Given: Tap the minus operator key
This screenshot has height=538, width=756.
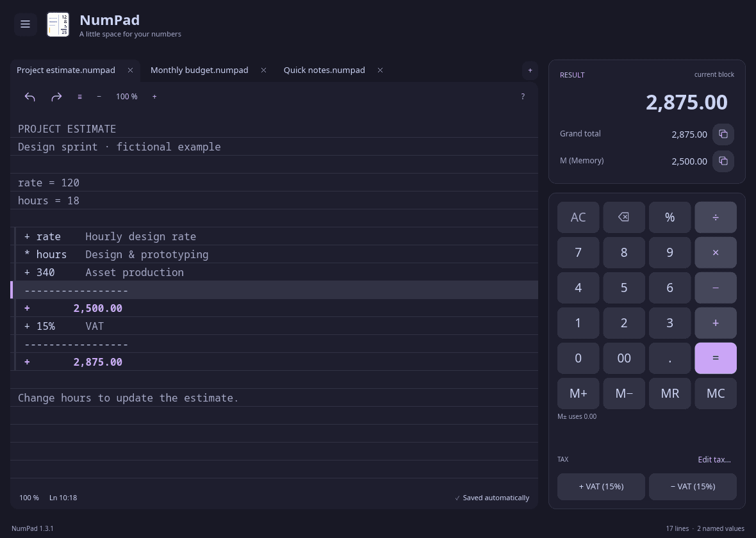Looking at the screenshot, I should tap(716, 288).
